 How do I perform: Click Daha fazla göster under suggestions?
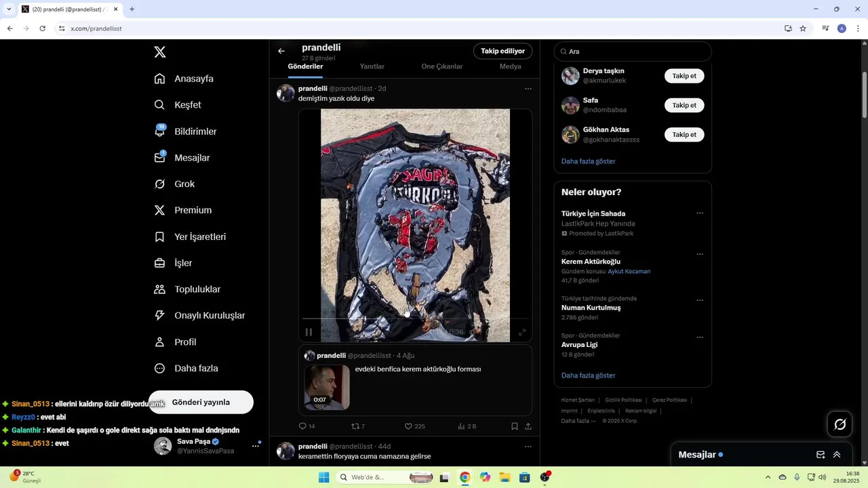click(x=589, y=161)
